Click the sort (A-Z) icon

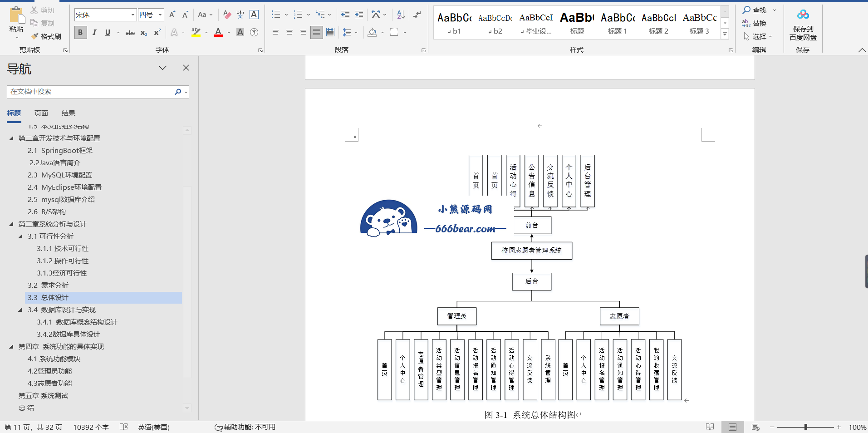click(401, 15)
